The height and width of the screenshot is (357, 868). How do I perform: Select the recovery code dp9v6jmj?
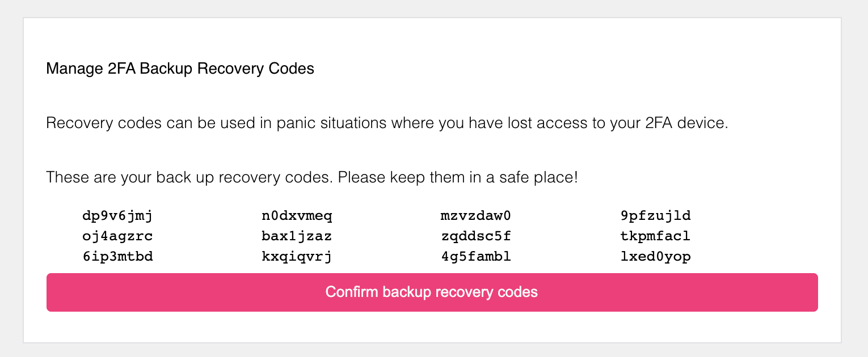click(x=118, y=215)
